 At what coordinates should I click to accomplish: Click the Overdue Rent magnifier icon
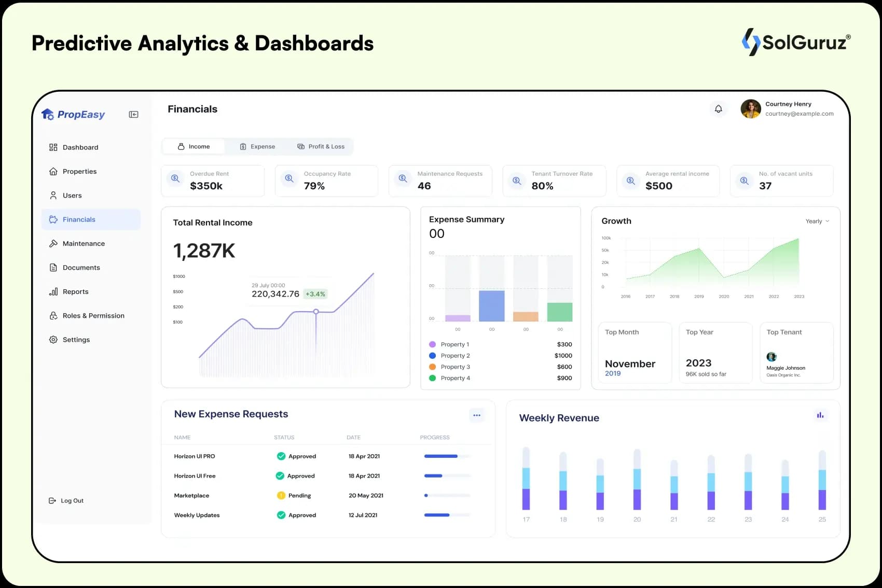point(175,179)
